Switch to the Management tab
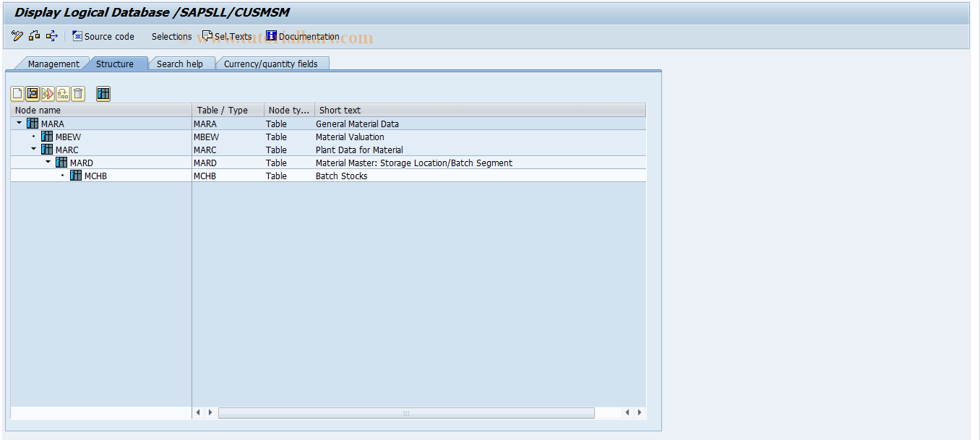This screenshot has width=980, height=440. point(53,64)
